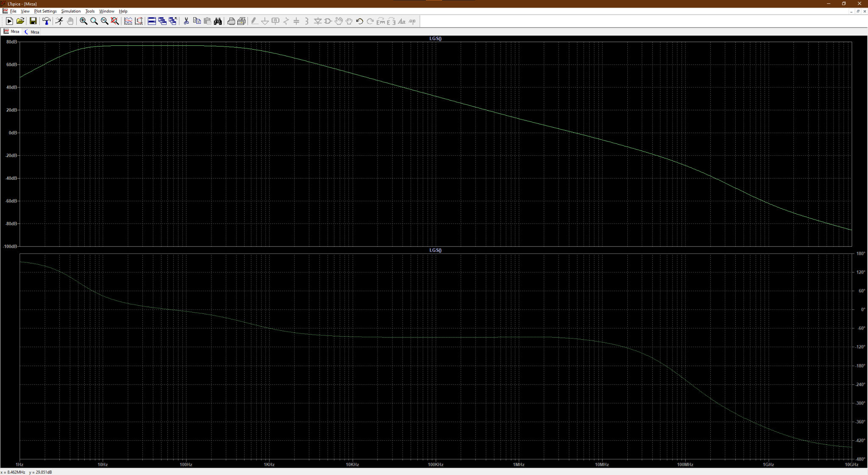Restore the inner document window
868x475 pixels.
click(x=858, y=11)
